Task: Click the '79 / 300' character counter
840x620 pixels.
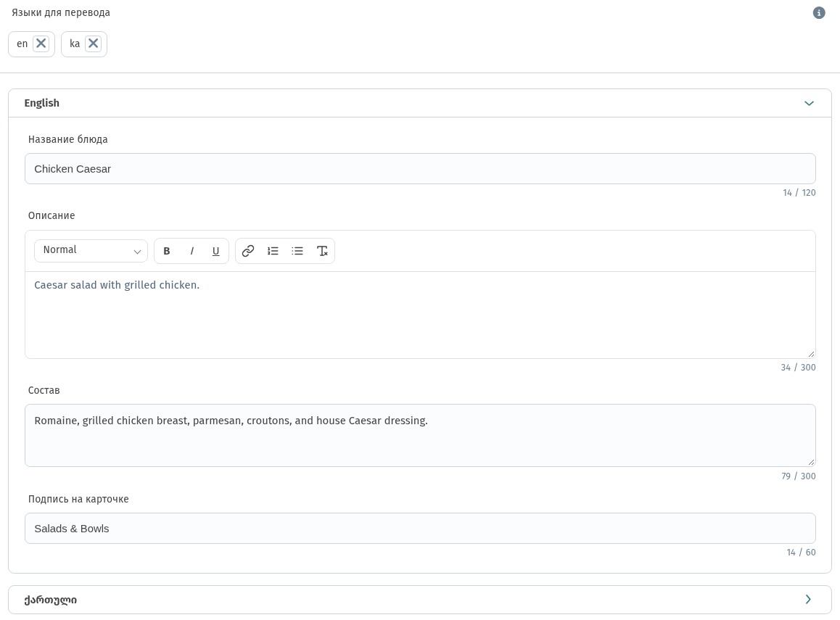Action: [798, 476]
